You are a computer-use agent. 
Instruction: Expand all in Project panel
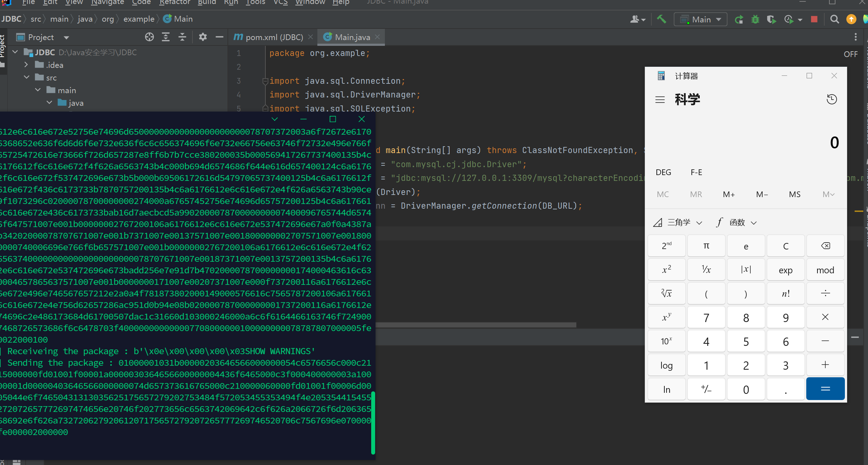tap(166, 37)
